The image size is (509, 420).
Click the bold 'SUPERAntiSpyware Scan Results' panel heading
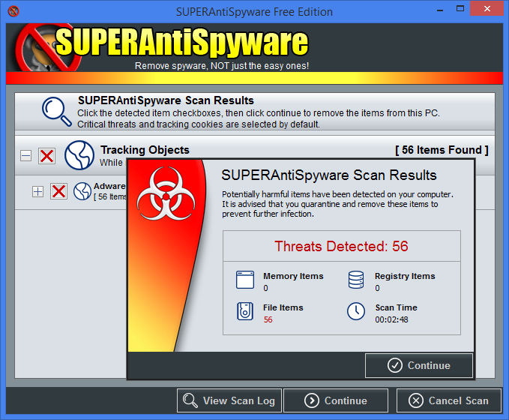tap(166, 100)
